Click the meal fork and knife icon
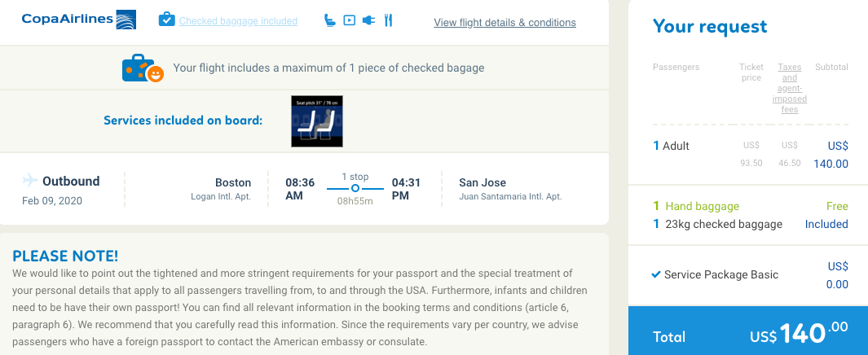868x355 pixels. pos(388,20)
